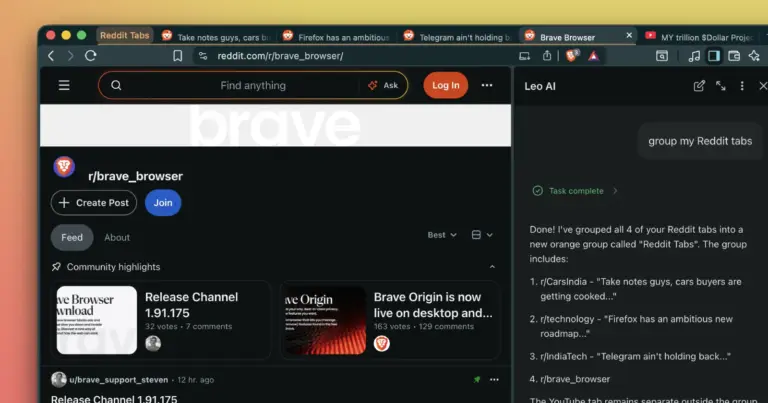Click the Reddit Tabs group label
768x403 pixels.
[124, 35]
